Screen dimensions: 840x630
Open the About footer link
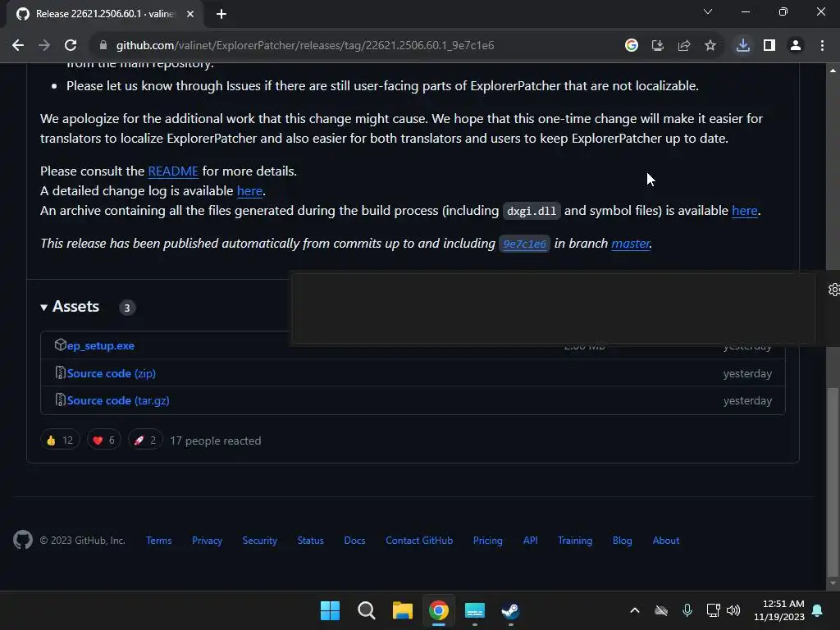(x=666, y=541)
